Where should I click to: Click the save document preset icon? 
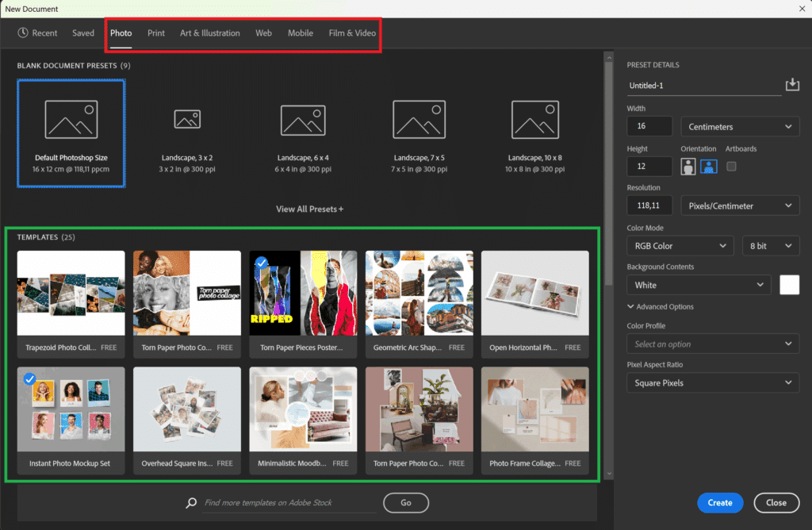791,85
